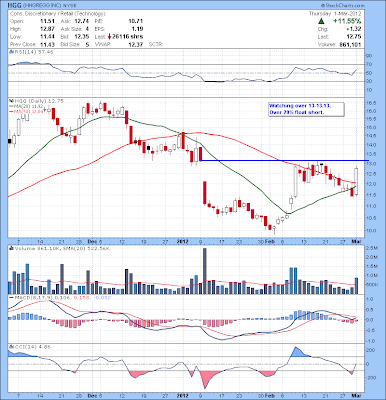Select the EPS value 1.19
The image size is (386, 400).
click(137, 29)
